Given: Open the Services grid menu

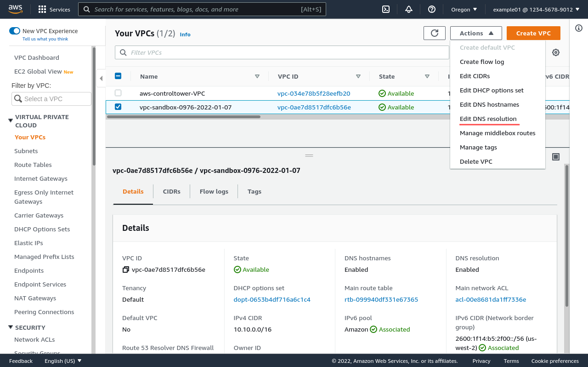Looking at the screenshot, I should coord(54,9).
